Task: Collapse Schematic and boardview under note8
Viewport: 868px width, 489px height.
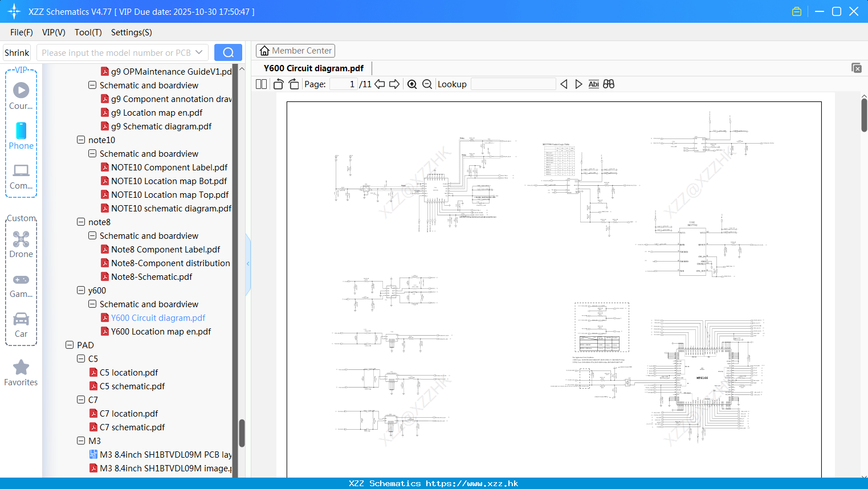Action: [92, 235]
